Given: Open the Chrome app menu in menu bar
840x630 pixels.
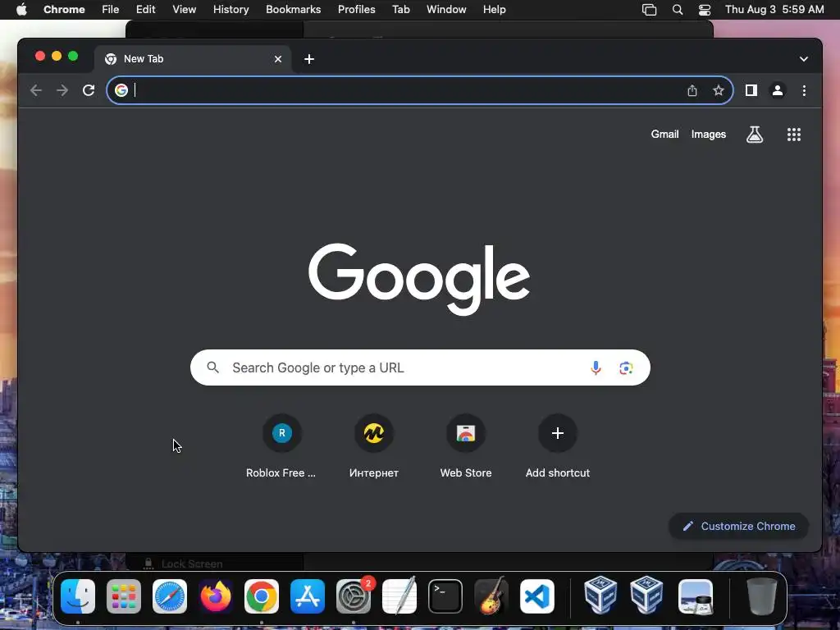Looking at the screenshot, I should (x=64, y=10).
